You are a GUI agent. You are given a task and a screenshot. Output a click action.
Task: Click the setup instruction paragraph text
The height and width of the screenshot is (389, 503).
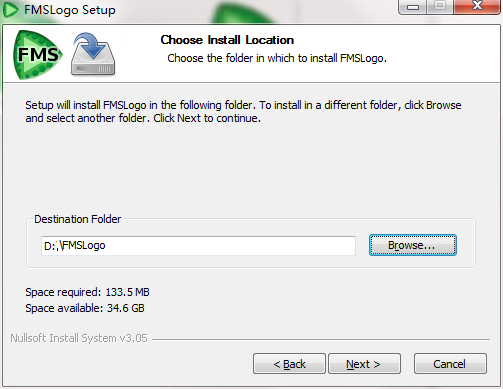(x=243, y=111)
